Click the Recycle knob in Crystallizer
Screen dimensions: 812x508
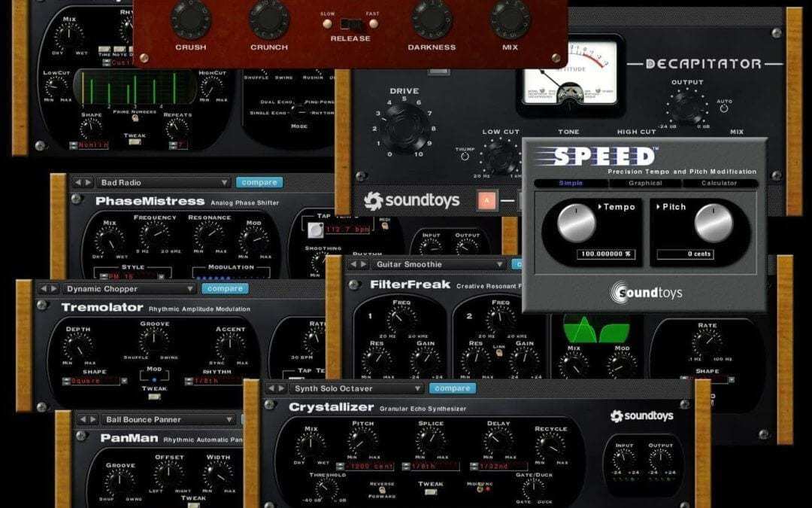click(x=550, y=447)
